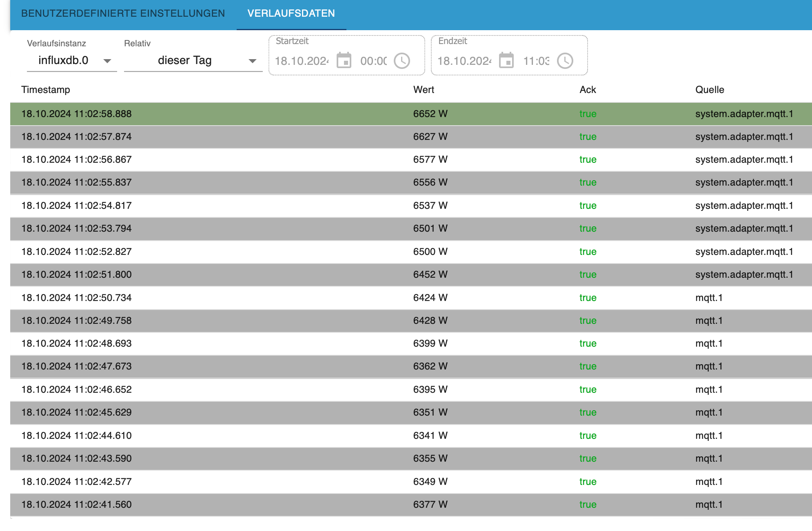Select row with timestamp 11:02:58.888
Image resolution: width=812 pixels, height=531 pixels.
pos(411,114)
